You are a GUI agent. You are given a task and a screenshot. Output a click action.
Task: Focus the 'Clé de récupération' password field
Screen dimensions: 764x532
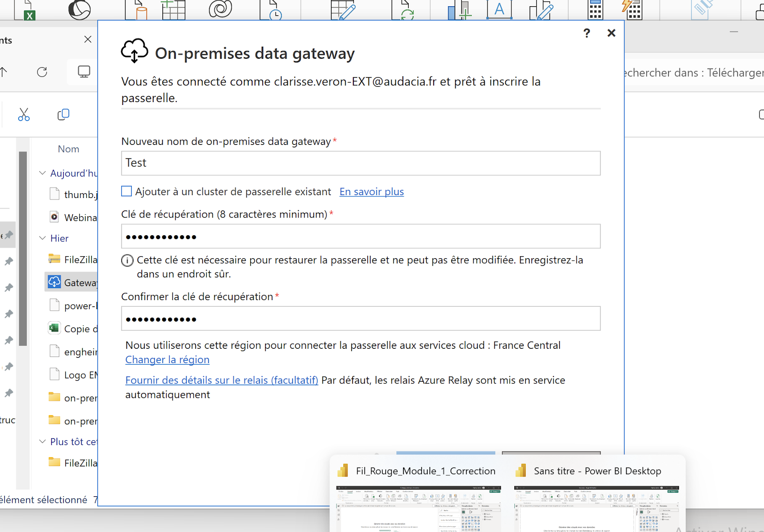pos(361,236)
